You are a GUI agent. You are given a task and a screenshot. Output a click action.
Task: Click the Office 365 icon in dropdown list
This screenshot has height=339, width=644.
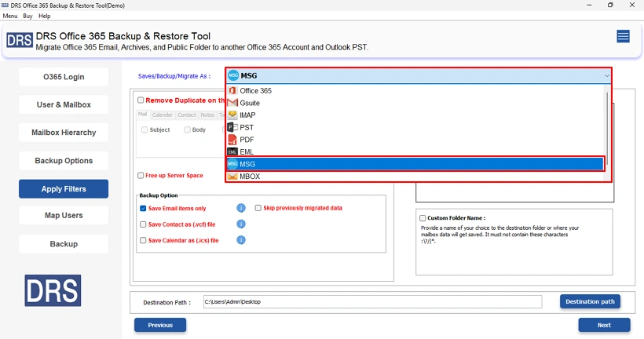tap(232, 90)
